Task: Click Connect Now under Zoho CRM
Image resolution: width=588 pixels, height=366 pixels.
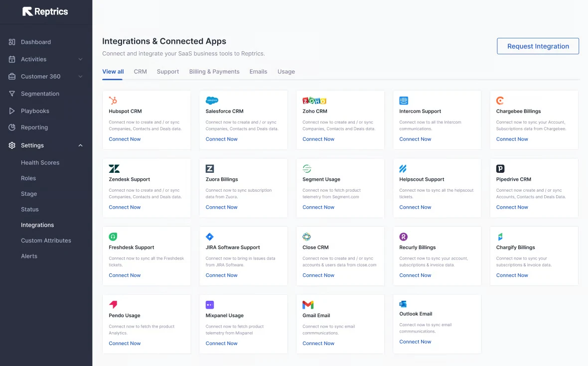Action: pos(318,139)
